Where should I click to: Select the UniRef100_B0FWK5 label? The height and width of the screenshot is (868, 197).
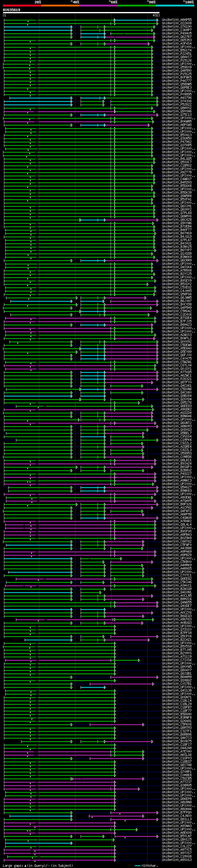177,78
